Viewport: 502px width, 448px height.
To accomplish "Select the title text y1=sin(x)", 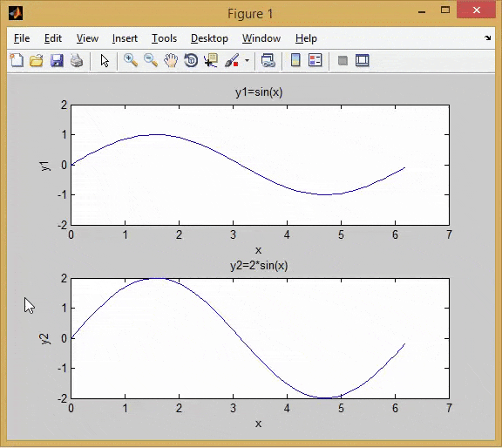I will 259,92.
